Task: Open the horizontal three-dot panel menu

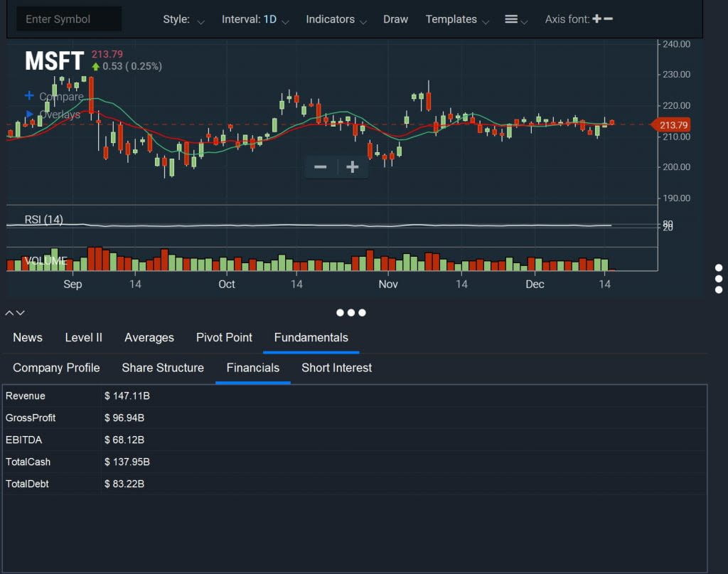Action: [x=351, y=312]
